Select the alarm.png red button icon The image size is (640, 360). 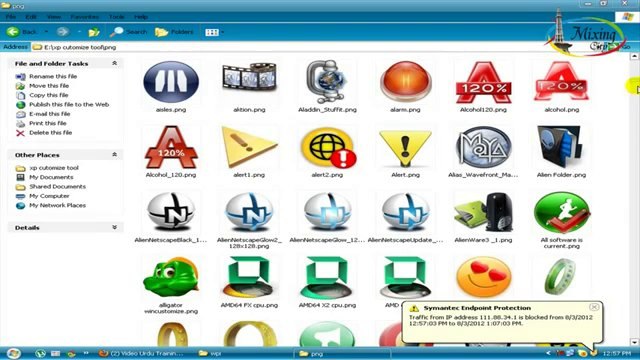pyautogui.click(x=405, y=82)
